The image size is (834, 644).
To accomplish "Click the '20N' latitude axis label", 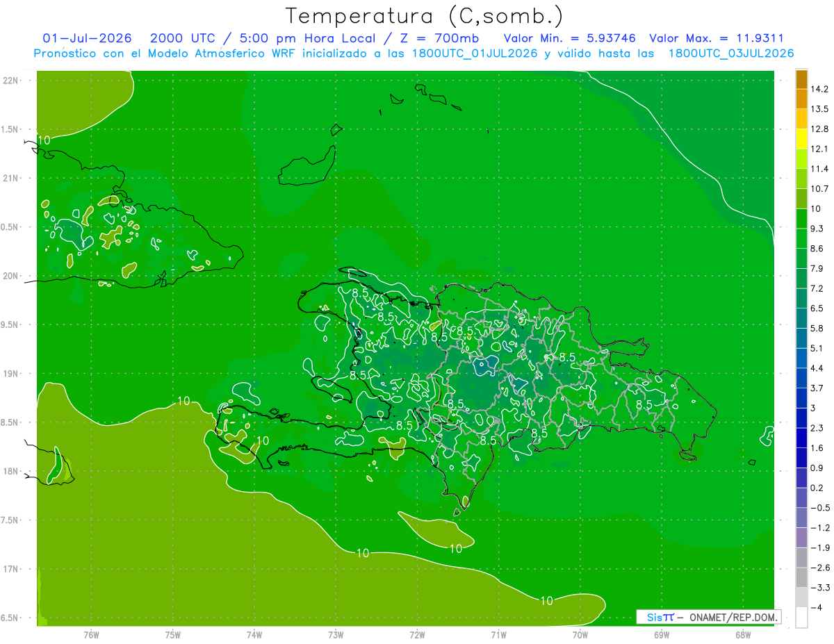I will click(10, 276).
